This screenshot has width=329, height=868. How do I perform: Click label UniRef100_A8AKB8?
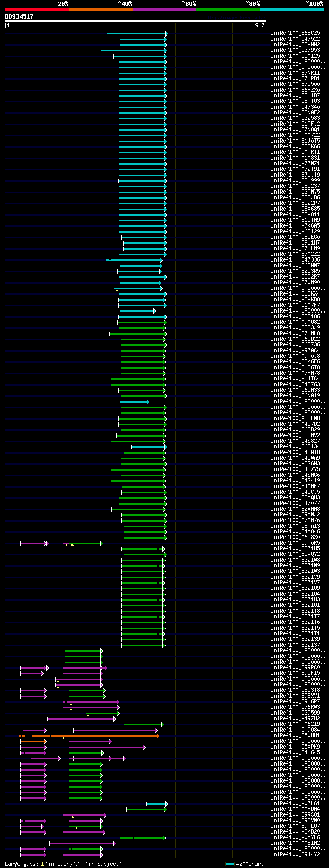295,300
